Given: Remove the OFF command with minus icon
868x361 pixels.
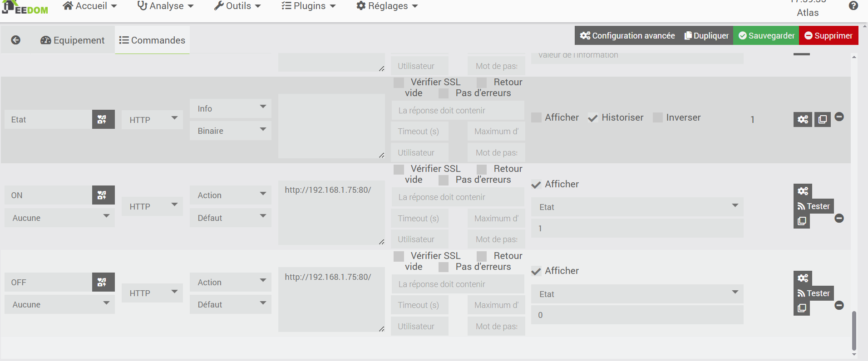Looking at the screenshot, I should [x=839, y=305].
